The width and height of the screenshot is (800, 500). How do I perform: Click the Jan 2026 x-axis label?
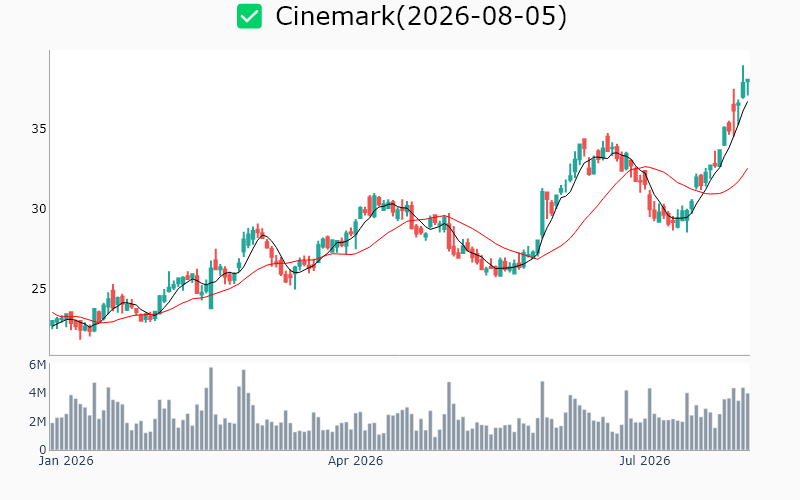[66, 461]
